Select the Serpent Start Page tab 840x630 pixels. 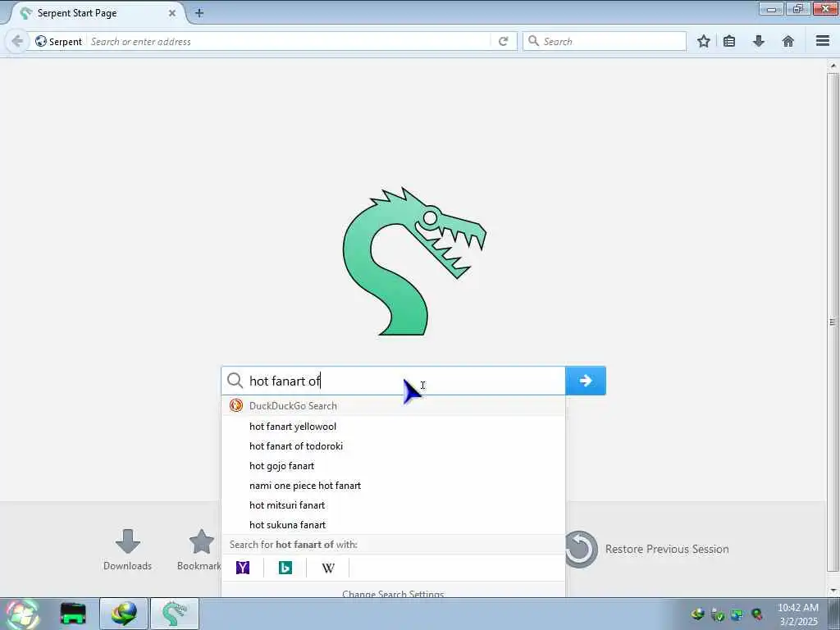pyautogui.click(x=97, y=13)
